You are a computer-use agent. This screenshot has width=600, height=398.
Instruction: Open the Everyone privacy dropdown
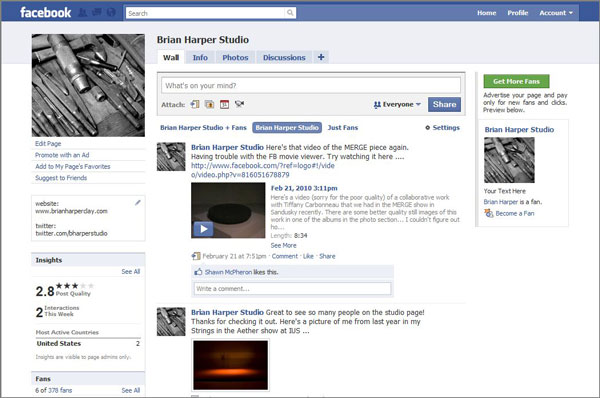coord(397,104)
